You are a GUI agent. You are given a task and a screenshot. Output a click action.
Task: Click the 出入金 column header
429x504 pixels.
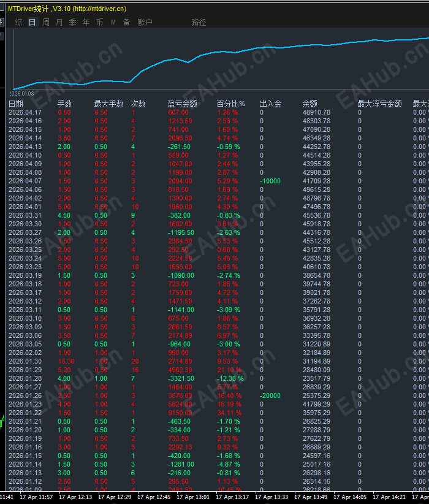click(270, 104)
